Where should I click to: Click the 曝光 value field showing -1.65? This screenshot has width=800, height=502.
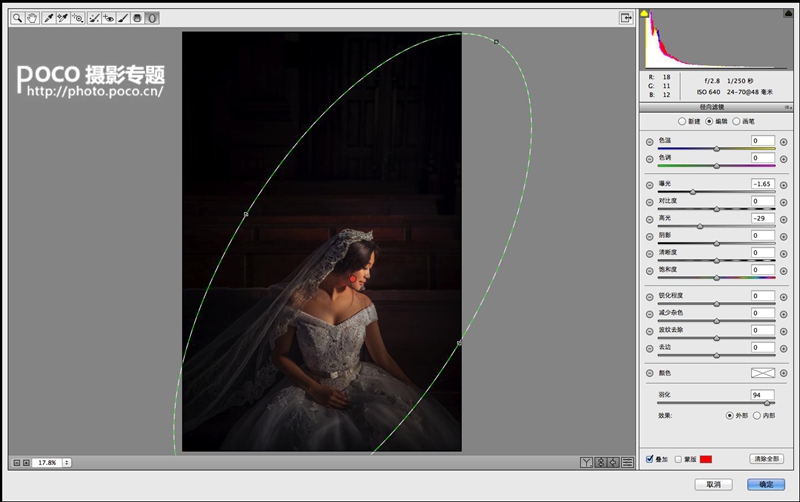click(x=763, y=184)
